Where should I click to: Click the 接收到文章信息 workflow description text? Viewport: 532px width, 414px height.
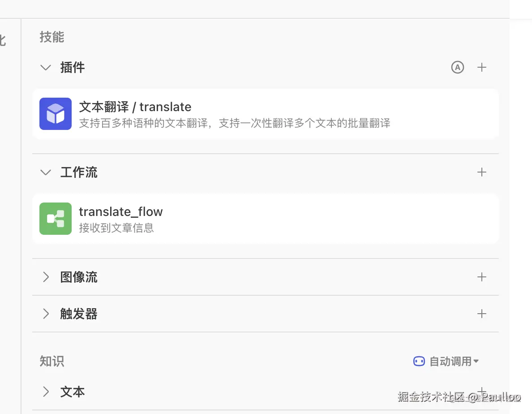(x=116, y=228)
